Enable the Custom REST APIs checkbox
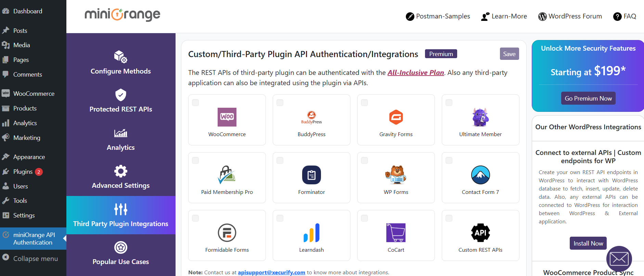644x276 pixels. [x=449, y=218]
